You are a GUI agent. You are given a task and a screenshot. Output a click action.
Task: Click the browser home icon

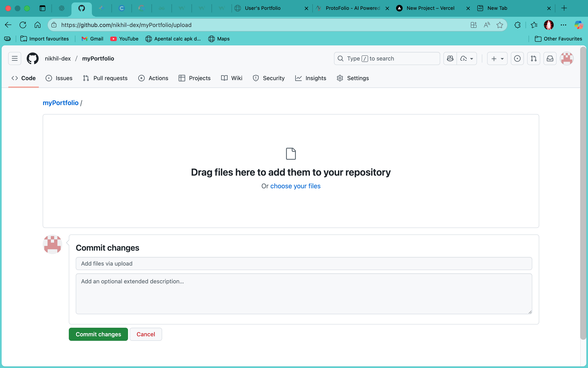(x=37, y=25)
